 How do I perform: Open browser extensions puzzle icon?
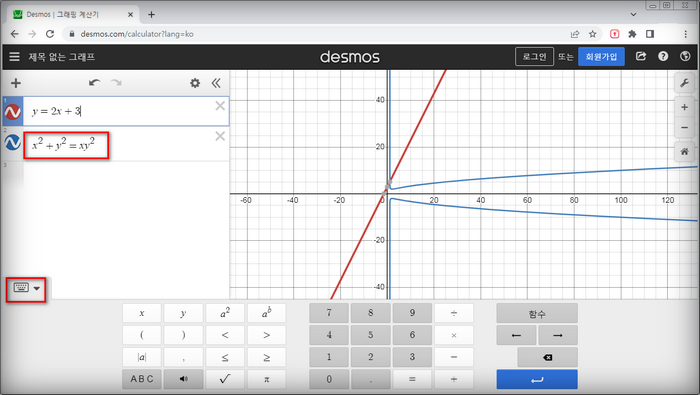click(632, 34)
